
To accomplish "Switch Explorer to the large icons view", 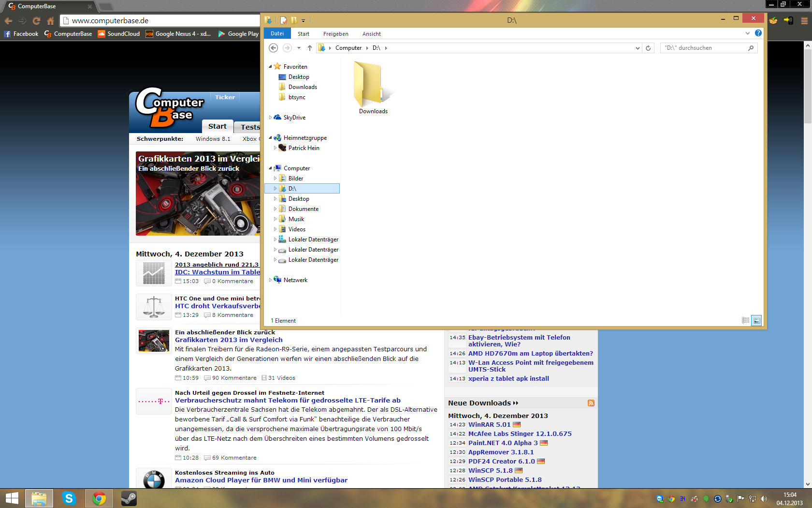I will (757, 320).
